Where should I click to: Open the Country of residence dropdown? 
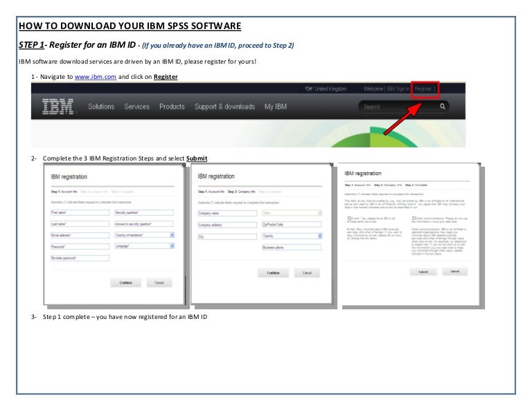171,235
